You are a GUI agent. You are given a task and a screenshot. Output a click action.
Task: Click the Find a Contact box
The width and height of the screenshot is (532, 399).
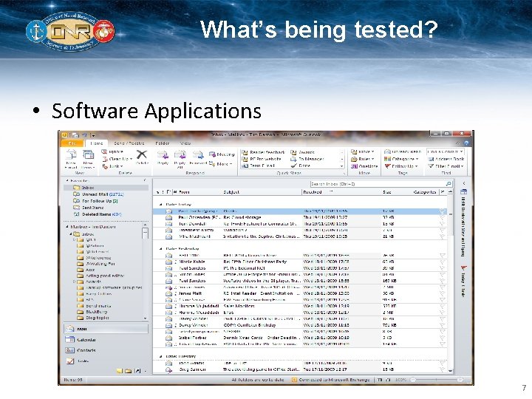pyautogui.click(x=446, y=151)
